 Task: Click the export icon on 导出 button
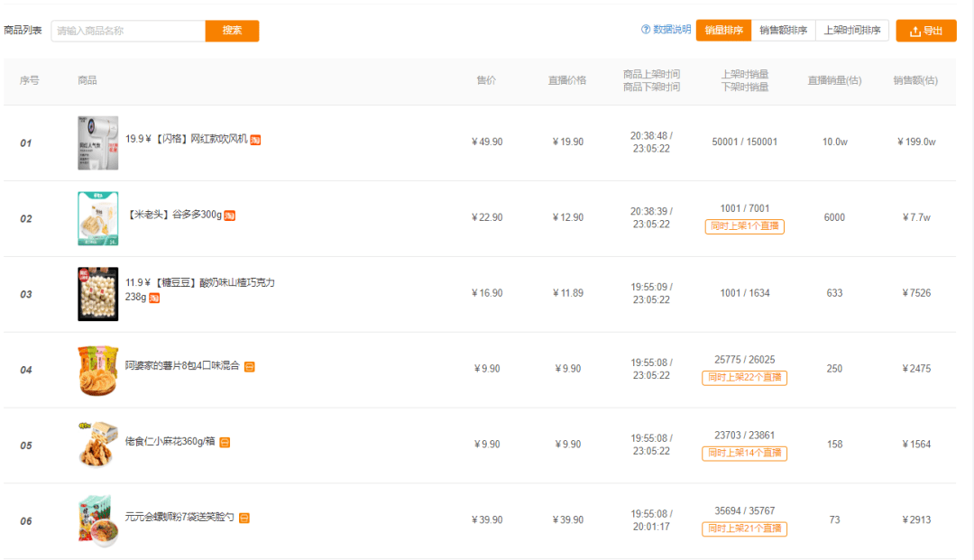point(915,31)
